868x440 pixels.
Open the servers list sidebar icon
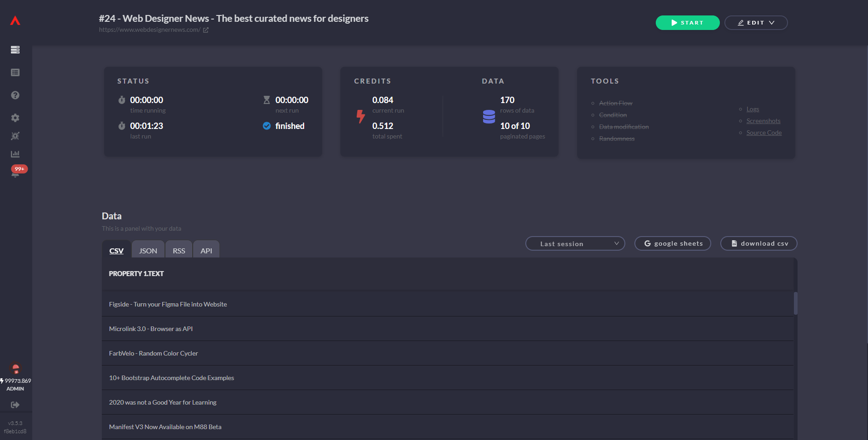click(15, 49)
